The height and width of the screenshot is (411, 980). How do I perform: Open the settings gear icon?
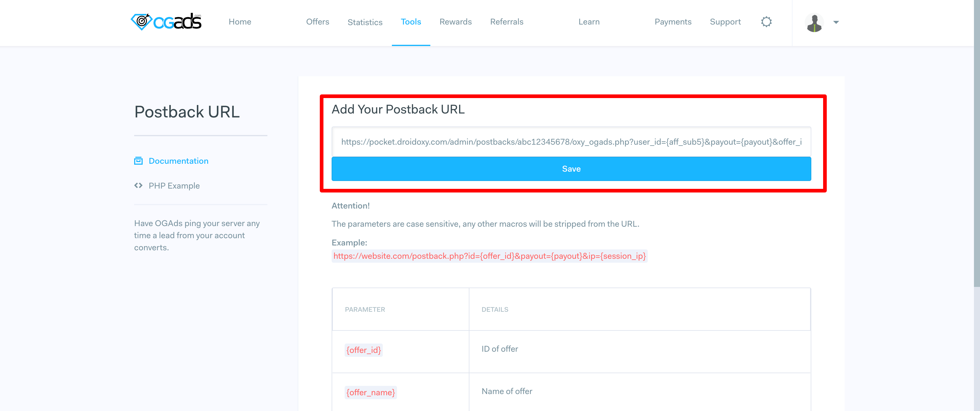click(766, 22)
